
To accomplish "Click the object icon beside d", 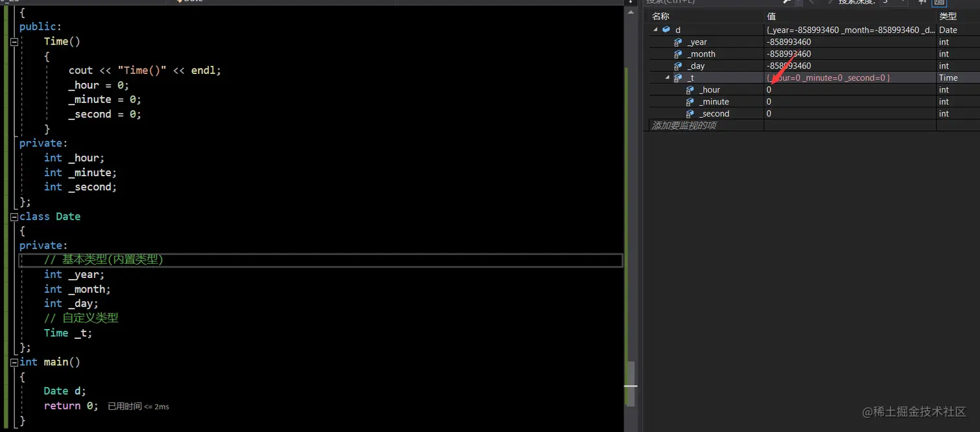I will (x=666, y=30).
